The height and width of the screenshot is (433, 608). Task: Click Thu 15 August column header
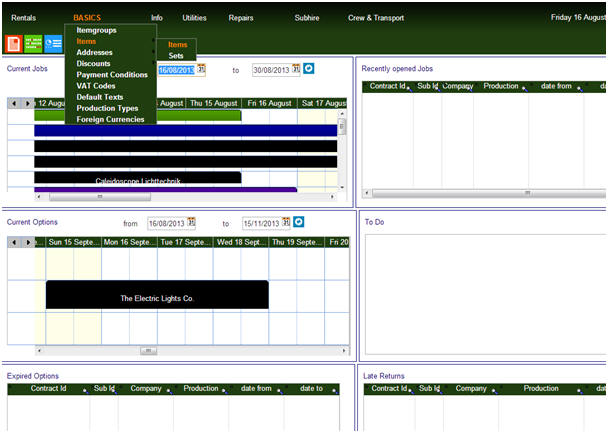point(214,103)
